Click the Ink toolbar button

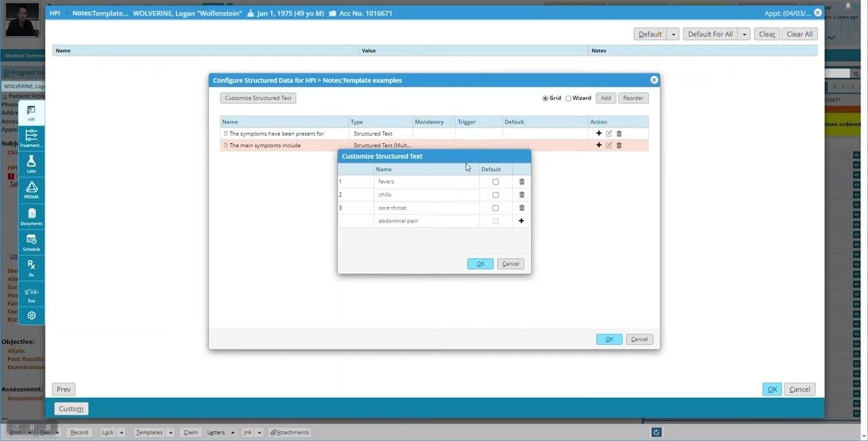248,432
